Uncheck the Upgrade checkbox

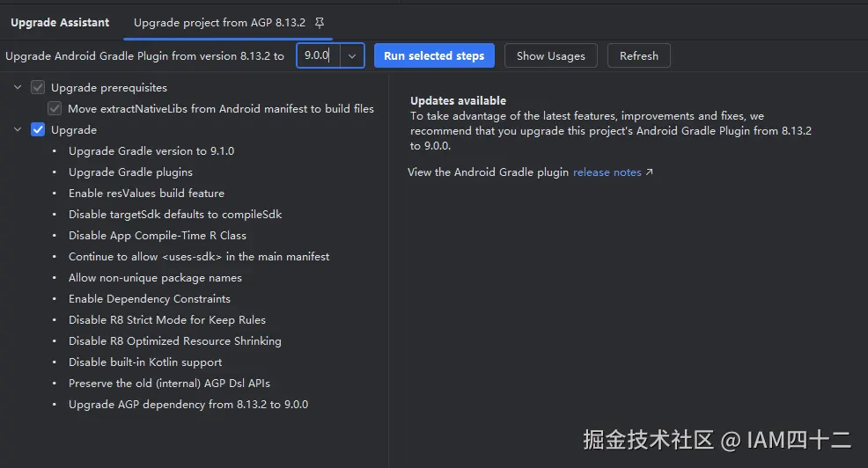(38, 130)
